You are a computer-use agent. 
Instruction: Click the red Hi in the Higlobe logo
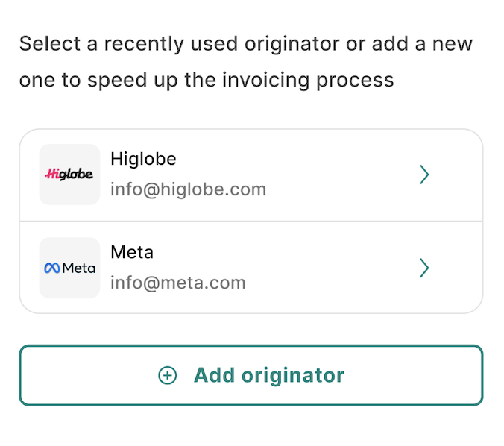(x=52, y=174)
